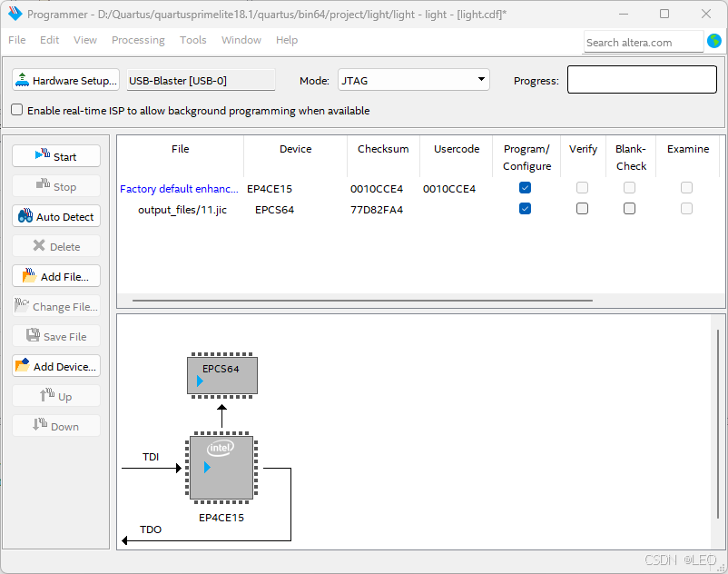
Task: Click the EPCS64 device cell
Action: (274, 210)
